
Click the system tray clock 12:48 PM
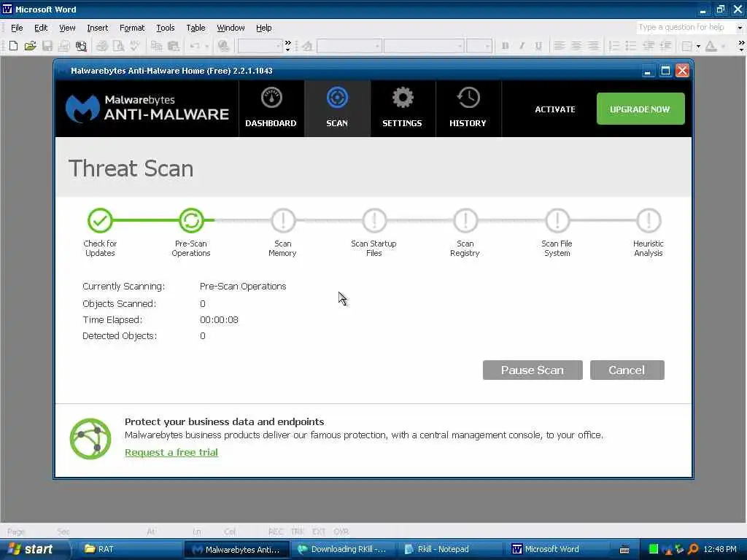coord(720,550)
